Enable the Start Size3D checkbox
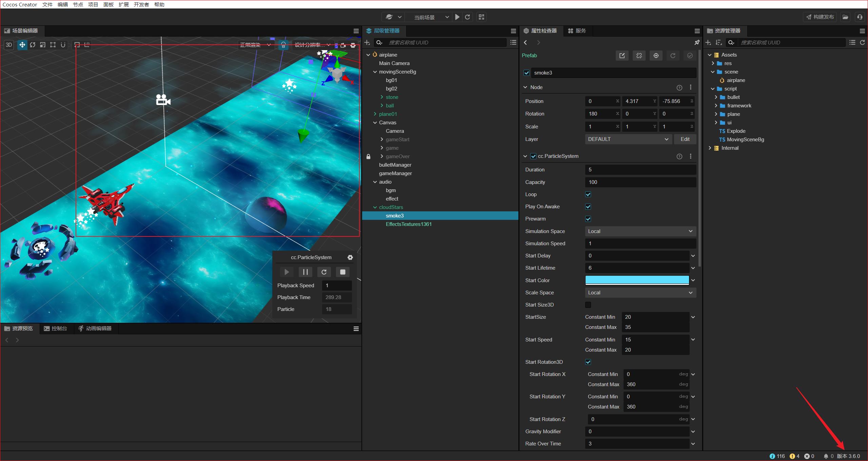The height and width of the screenshot is (461, 868). (x=588, y=305)
